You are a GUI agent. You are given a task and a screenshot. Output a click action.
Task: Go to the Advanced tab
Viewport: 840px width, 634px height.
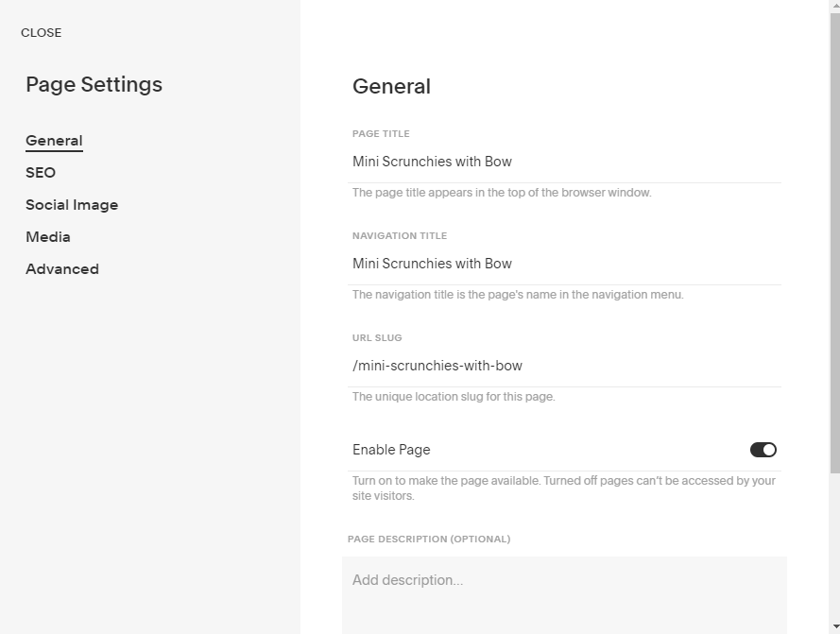[x=62, y=269]
